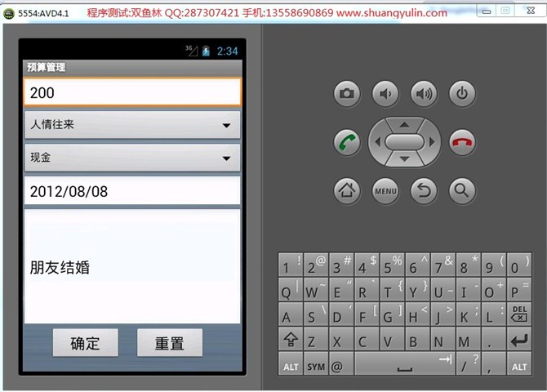The height and width of the screenshot is (392, 547).
Task: Click the DEL key on keyboard
Action: point(519,314)
